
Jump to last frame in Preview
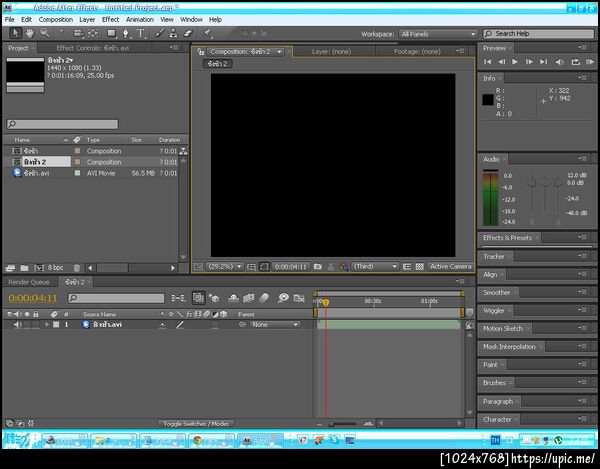pos(543,62)
